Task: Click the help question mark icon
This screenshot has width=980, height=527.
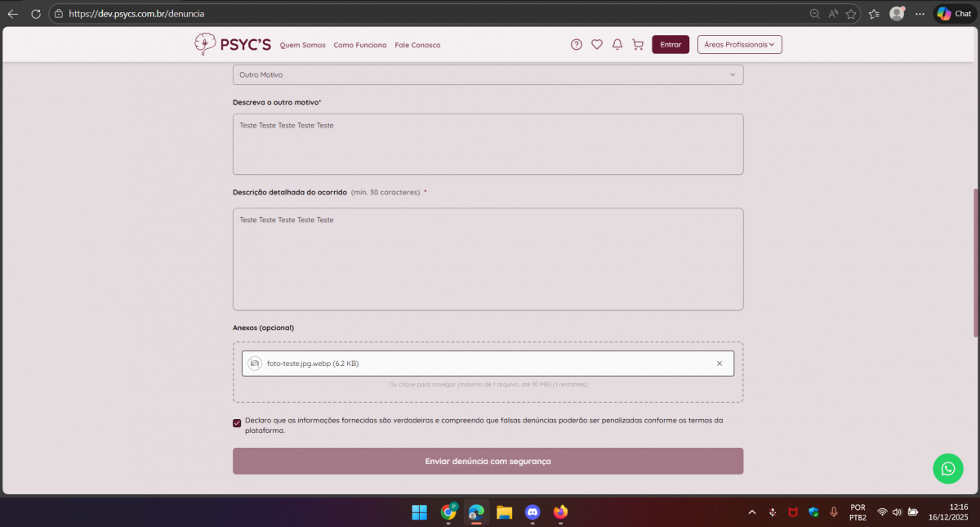Action: click(x=577, y=45)
